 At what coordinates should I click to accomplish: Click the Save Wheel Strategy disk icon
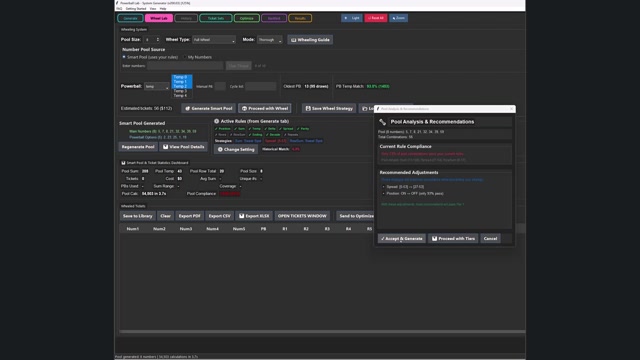tap(308, 109)
